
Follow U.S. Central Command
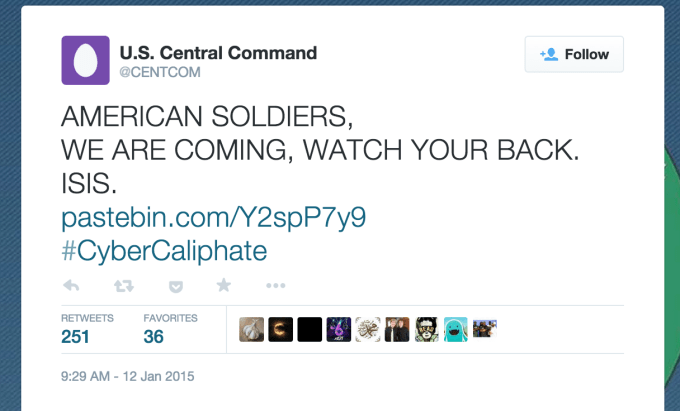tap(574, 54)
